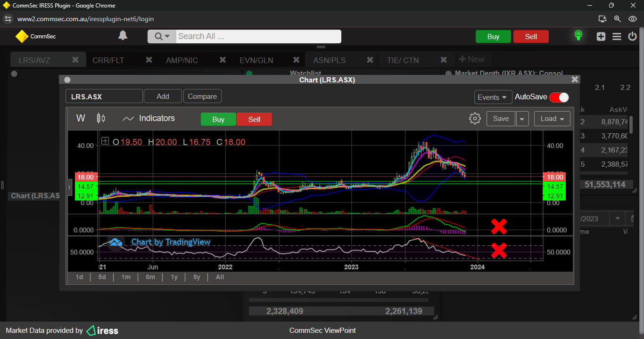Expand the chart left side panel chevron
The image size is (644, 339).
tap(69, 187)
